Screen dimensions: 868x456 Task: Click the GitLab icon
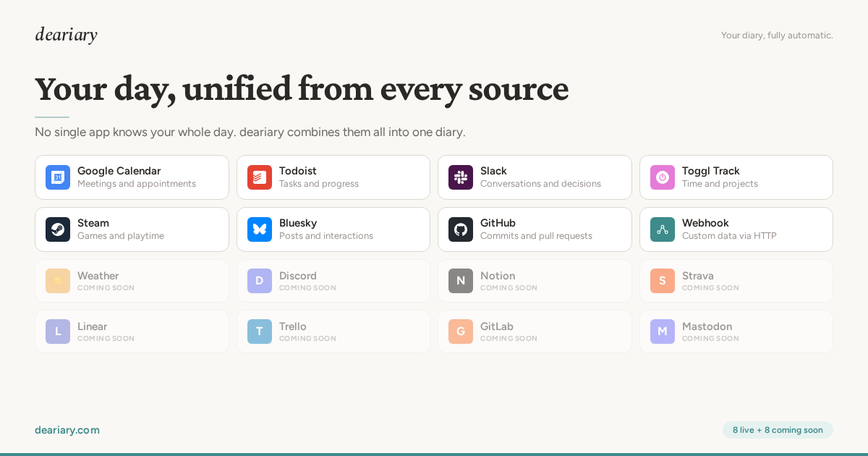tap(461, 332)
